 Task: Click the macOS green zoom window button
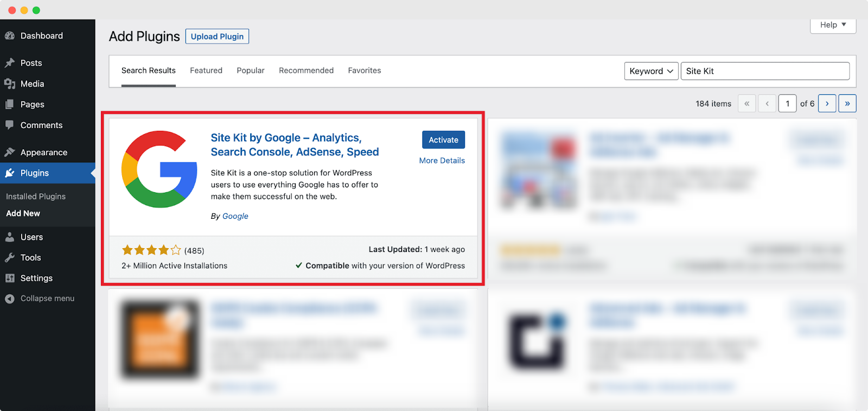36,10
